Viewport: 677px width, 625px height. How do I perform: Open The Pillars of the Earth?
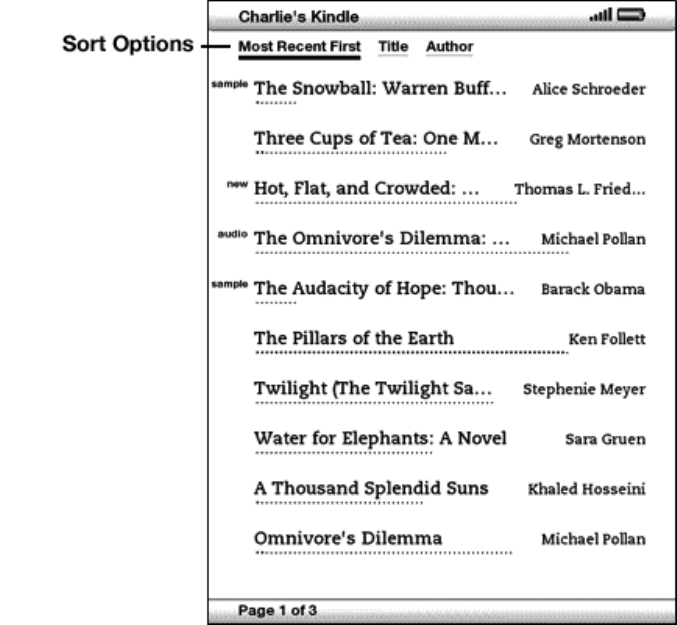click(x=354, y=338)
